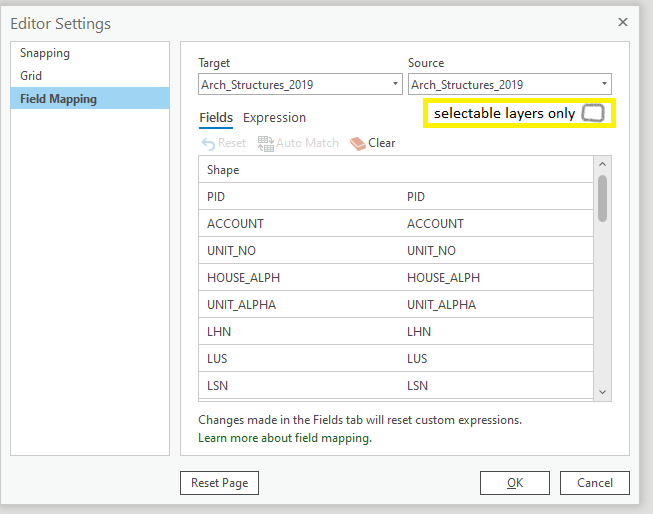Confirm settings with the OK button
Image resolution: width=653 pixels, height=514 pixels.
(x=515, y=483)
